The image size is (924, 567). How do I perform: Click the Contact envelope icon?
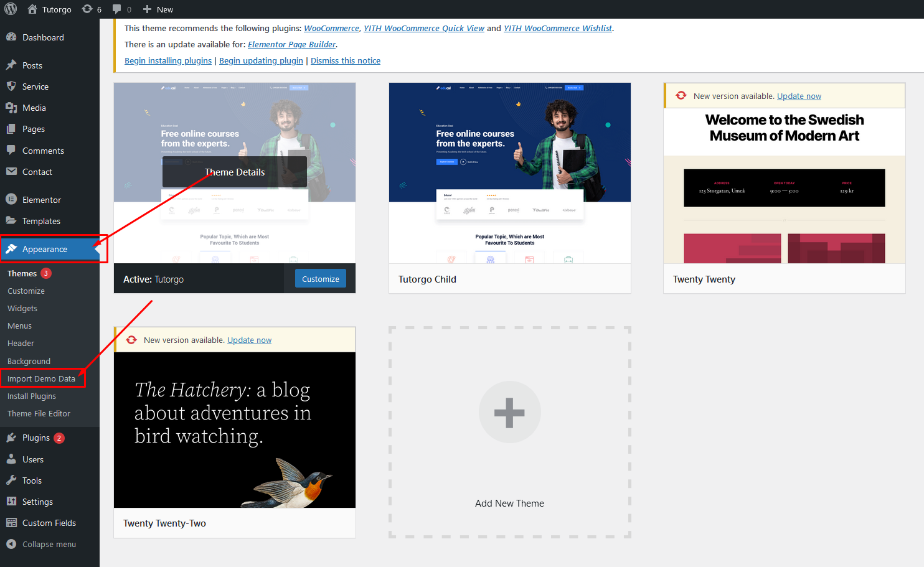[x=11, y=172]
